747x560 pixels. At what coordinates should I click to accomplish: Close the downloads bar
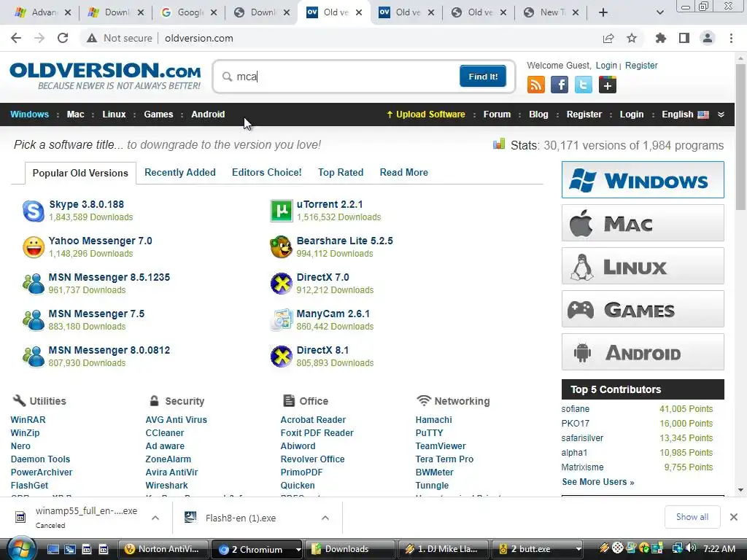point(734,517)
